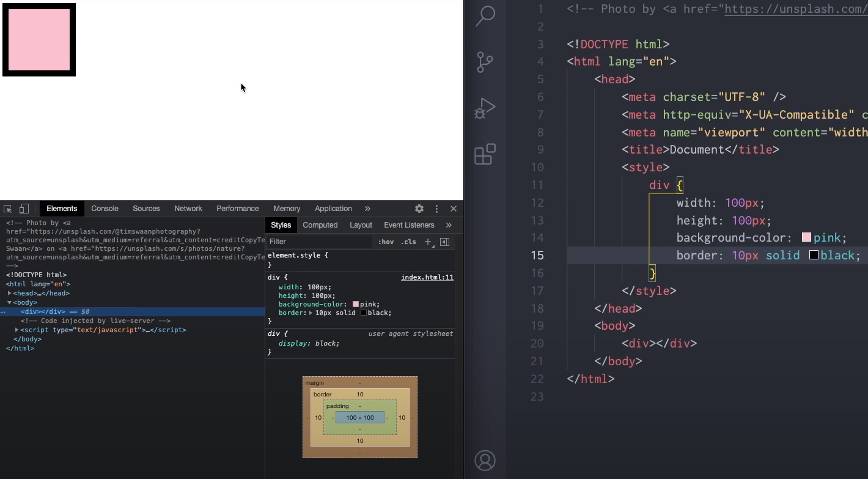Close the DevTools panel

click(x=454, y=209)
